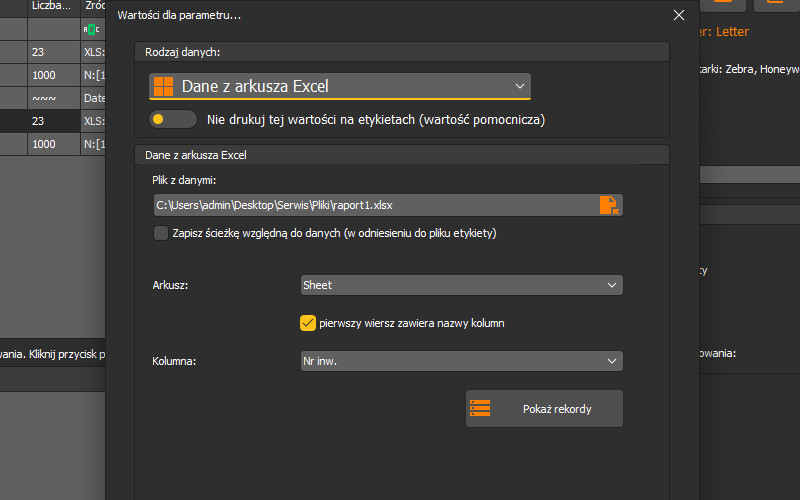800x500 pixels.
Task: Select the last table row with 1000
Action: (x=52, y=144)
